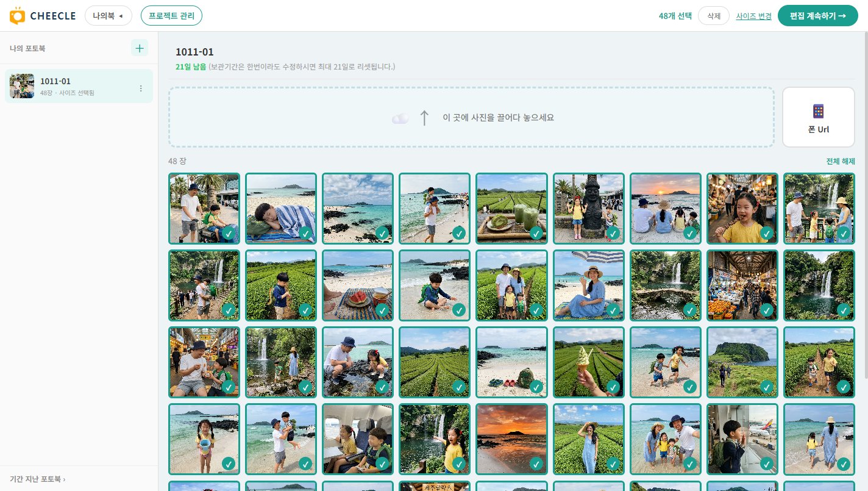868x491 pixels.
Task: Select the kids on airplane seats thumbnail
Action: (358, 439)
